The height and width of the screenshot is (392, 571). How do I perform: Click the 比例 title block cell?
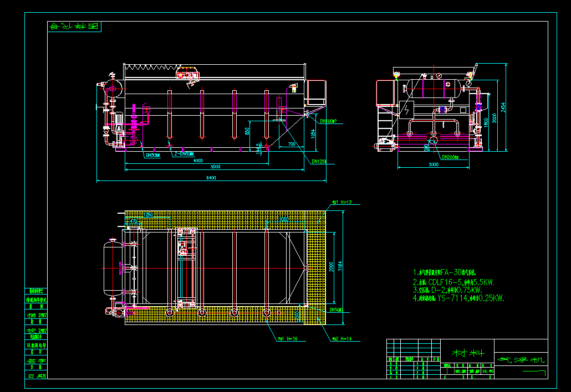488,372
